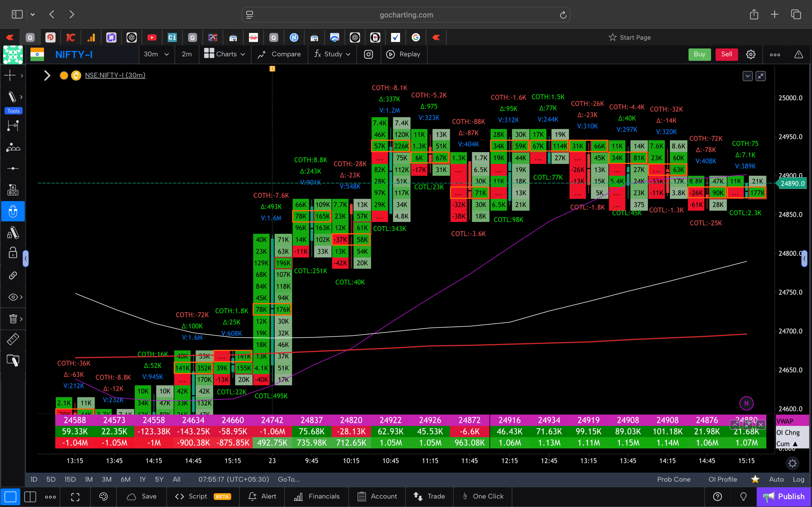Open the Text annotation tool
Image resolution: width=812 pixels, height=507 pixels.
click(x=13, y=189)
